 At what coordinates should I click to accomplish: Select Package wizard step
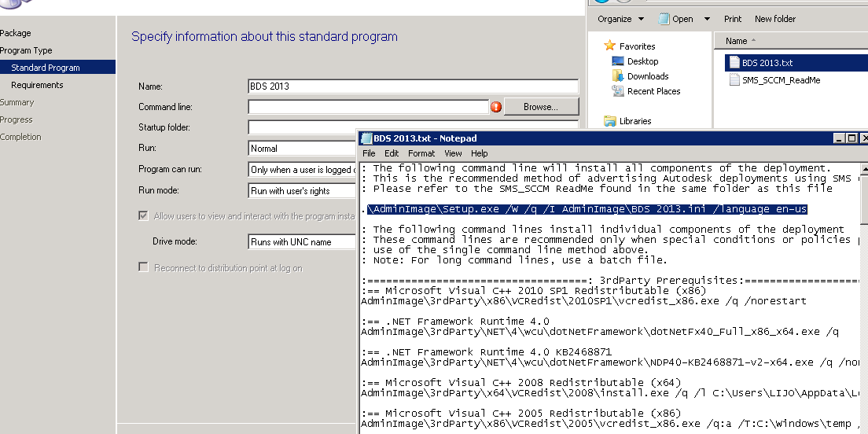[16, 33]
